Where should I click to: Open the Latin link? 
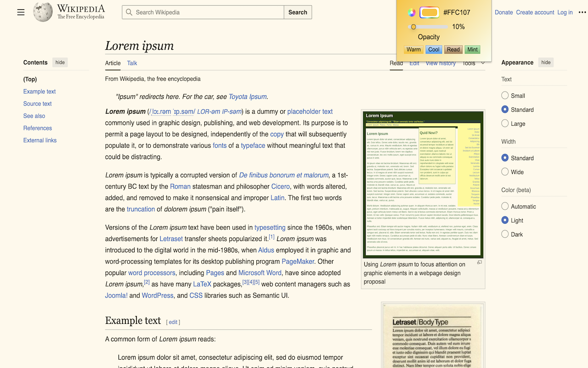(277, 198)
